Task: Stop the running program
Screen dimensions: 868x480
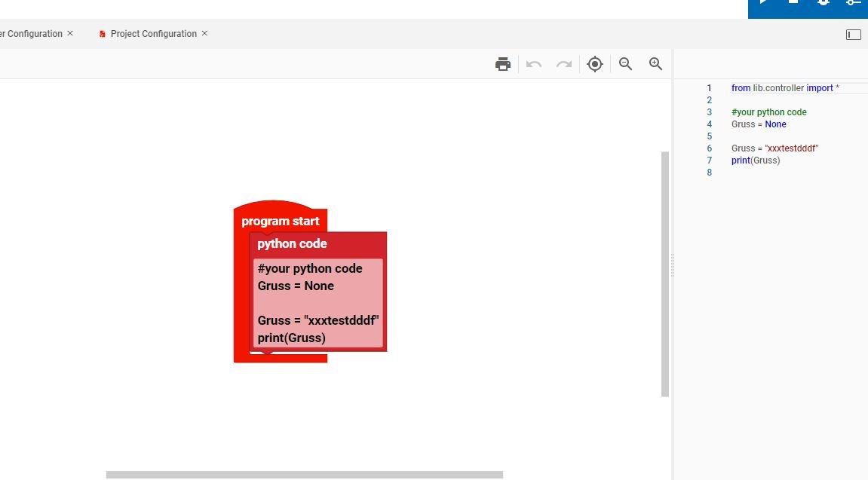Action: (x=793, y=2)
